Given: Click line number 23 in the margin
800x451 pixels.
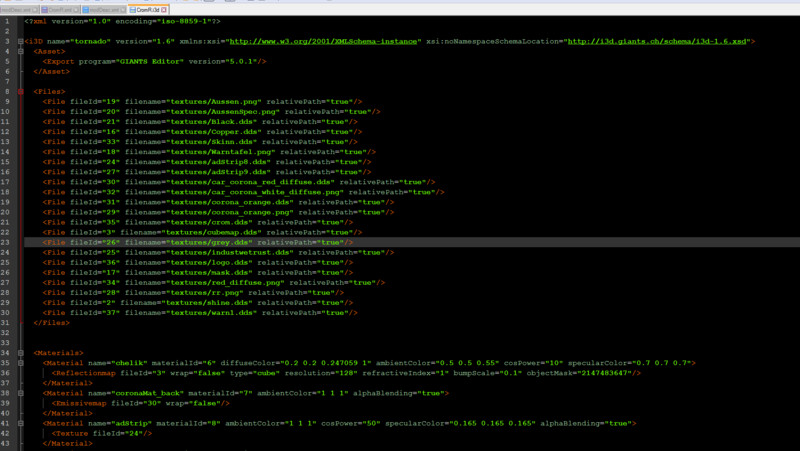Looking at the screenshot, I should click(6, 242).
